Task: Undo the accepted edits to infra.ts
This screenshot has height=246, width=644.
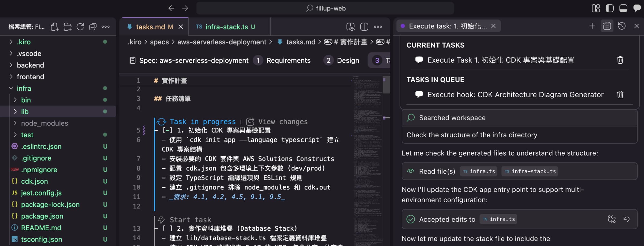Action: [627, 219]
